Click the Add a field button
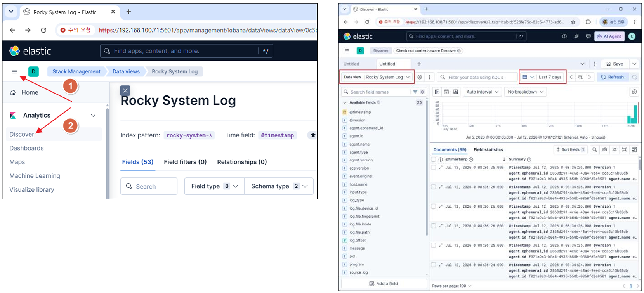 click(384, 284)
